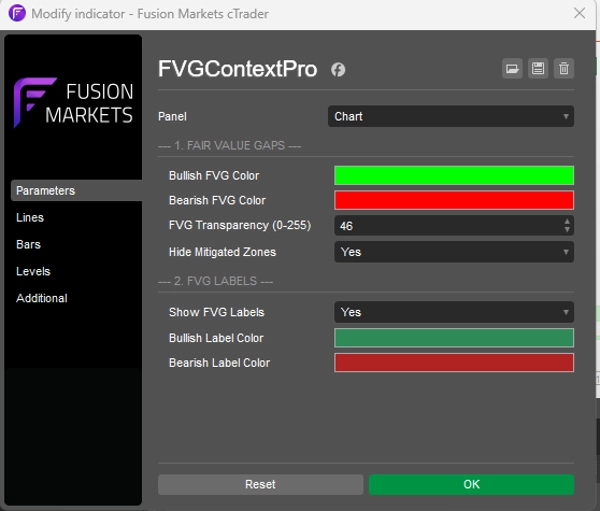Confirm with the green OK button
The image size is (600, 511).
point(471,484)
